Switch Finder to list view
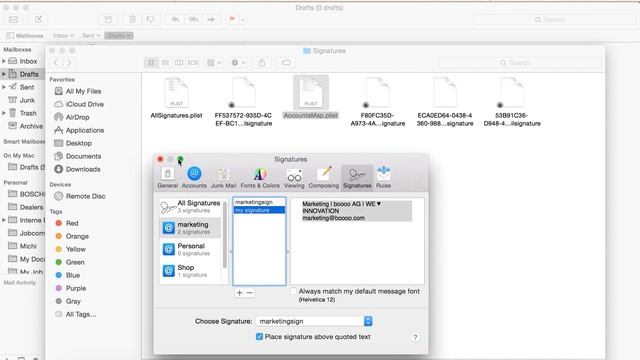 point(165,62)
